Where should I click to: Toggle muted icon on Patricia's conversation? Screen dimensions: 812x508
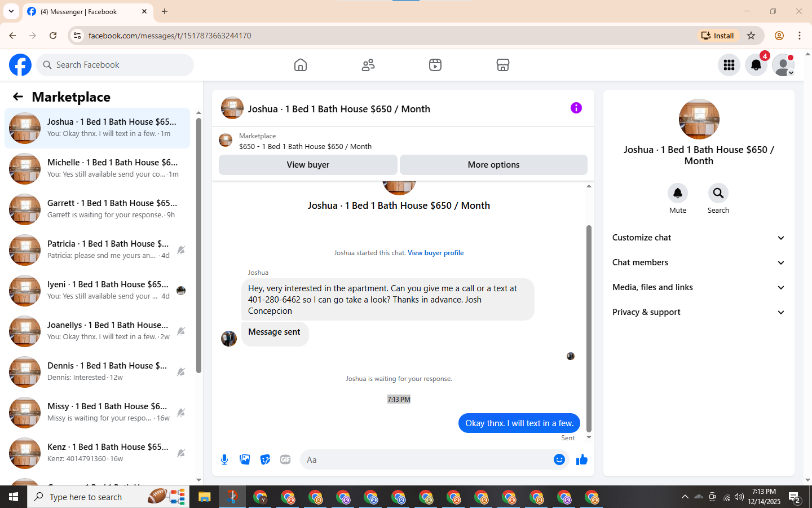[x=181, y=250]
